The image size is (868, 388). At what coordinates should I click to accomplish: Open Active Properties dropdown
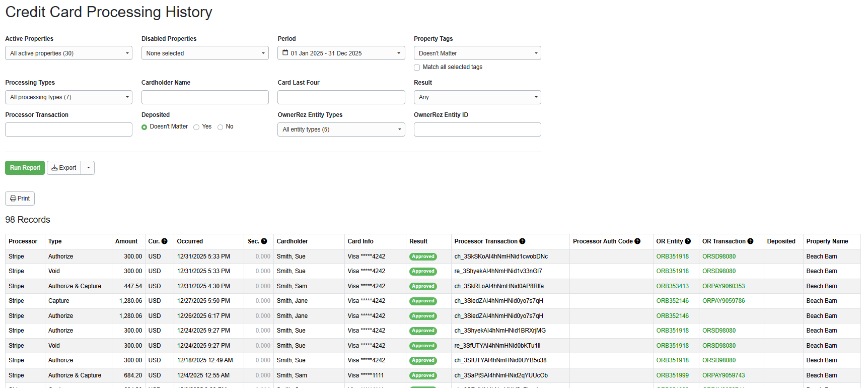click(68, 53)
